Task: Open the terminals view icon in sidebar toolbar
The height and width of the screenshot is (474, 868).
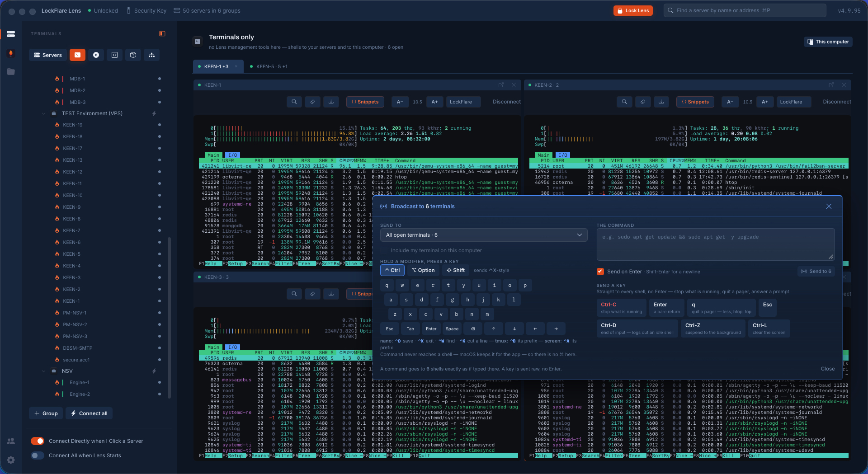Action: [x=77, y=55]
